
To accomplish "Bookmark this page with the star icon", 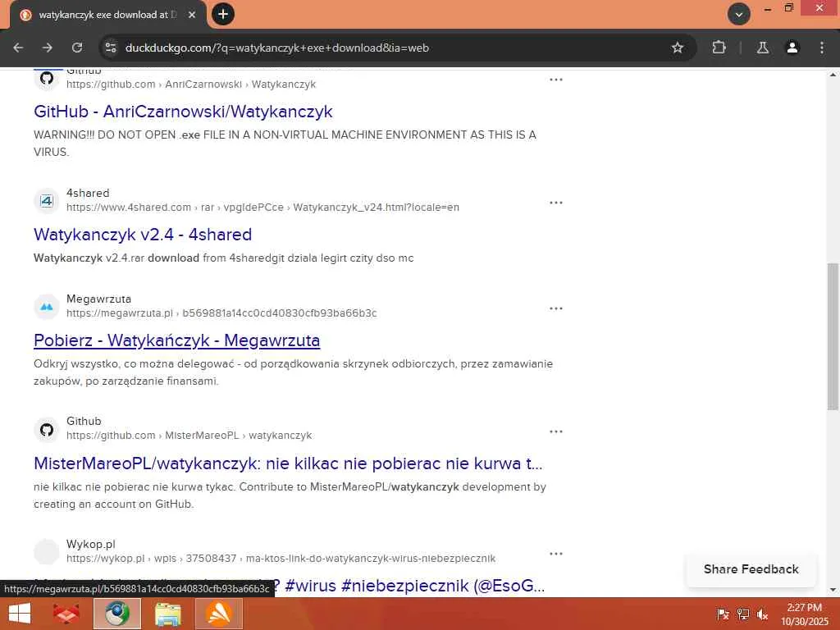I will [677, 48].
